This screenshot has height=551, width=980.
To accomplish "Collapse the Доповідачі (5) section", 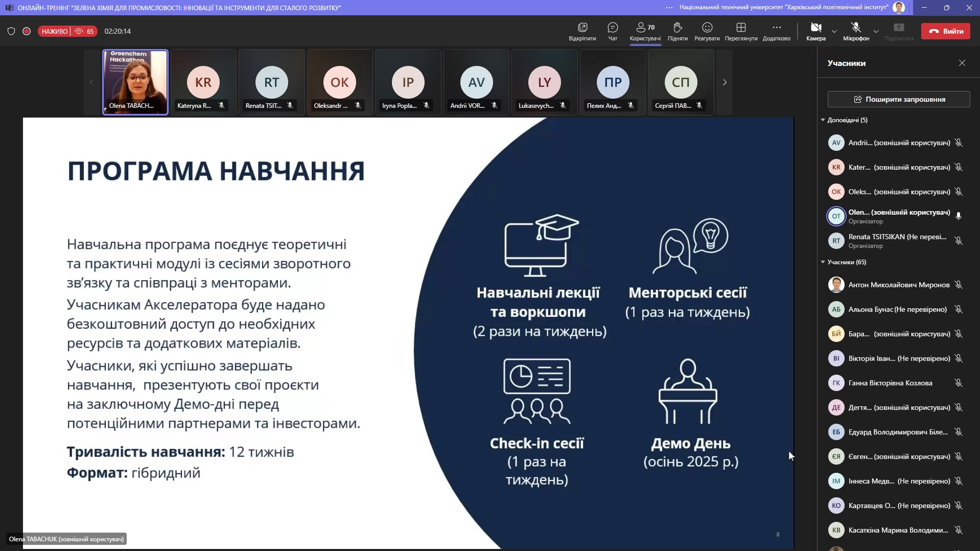I will pos(823,120).
